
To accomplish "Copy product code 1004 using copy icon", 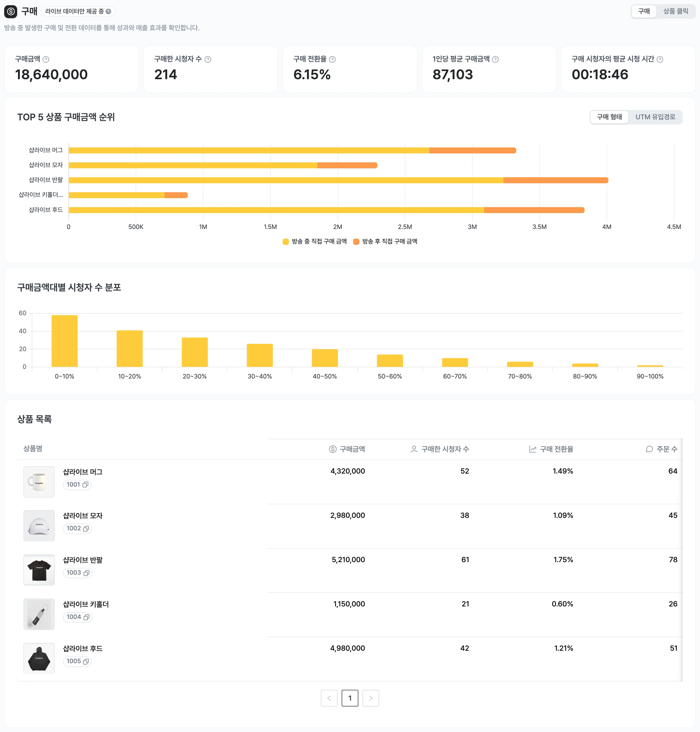I will point(86,617).
